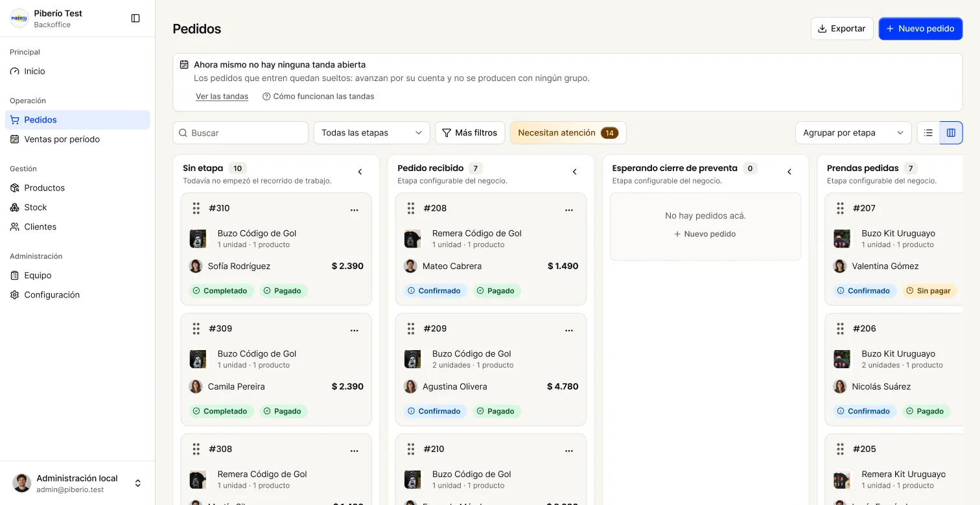Click the search magnifier icon

[183, 133]
